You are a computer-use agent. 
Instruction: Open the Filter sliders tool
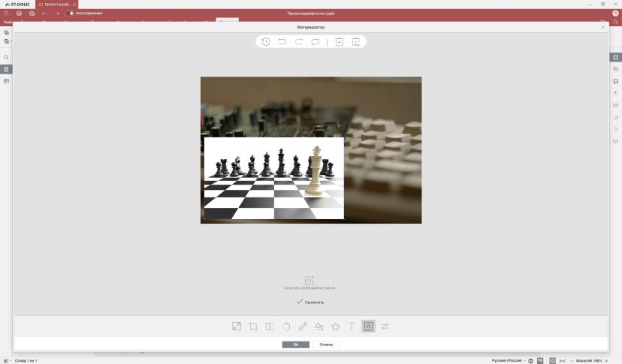pyautogui.click(x=385, y=326)
